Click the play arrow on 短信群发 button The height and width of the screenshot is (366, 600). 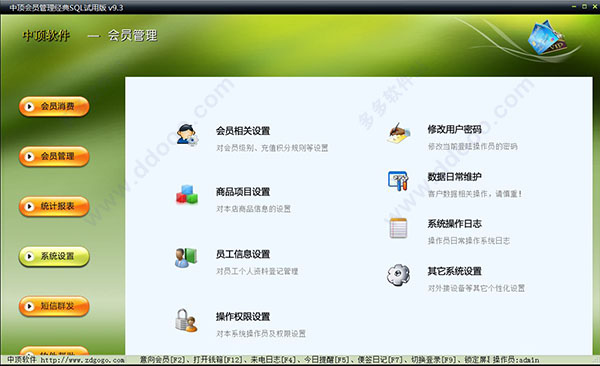pyautogui.click(x=29, y=306)
